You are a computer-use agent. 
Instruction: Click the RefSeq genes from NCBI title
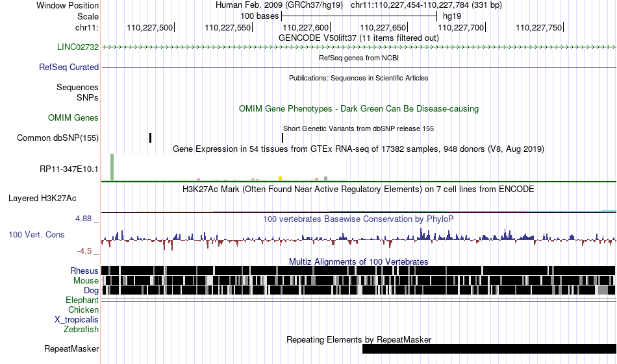pos(359,58)
